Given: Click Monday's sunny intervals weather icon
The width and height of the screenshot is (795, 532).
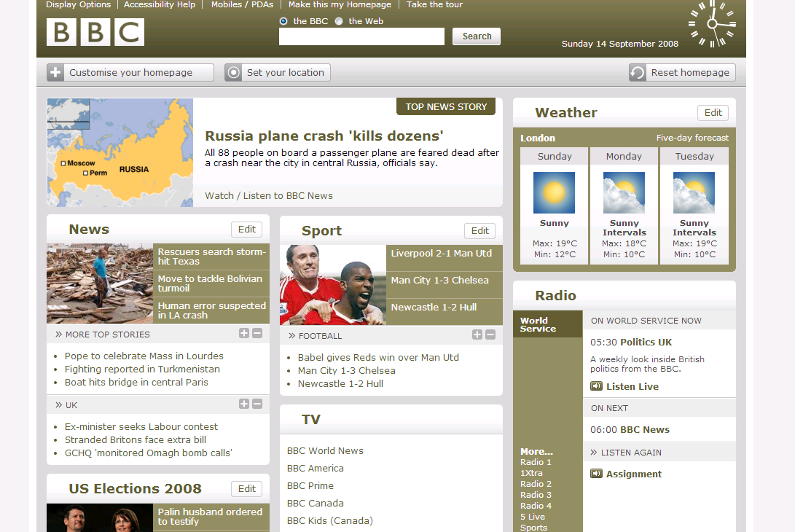Looking at the screenshot, I should (x=624, y=192).
